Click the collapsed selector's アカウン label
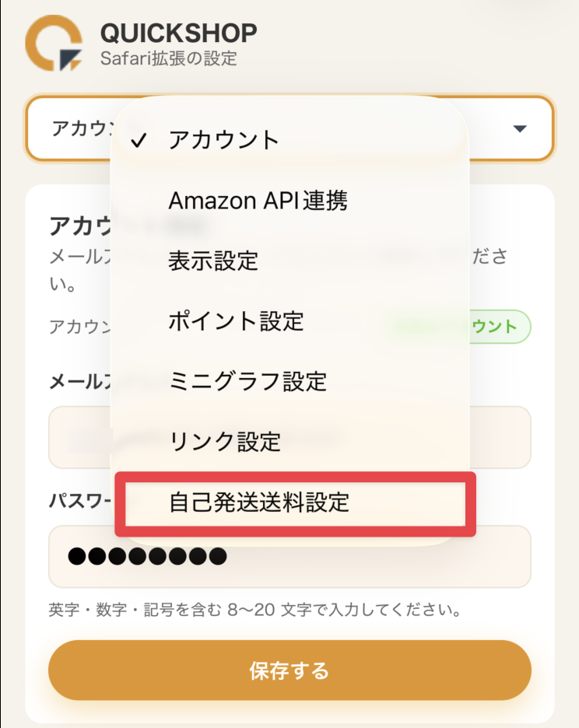This screenshot has width=579, height=728. point(79,128)
